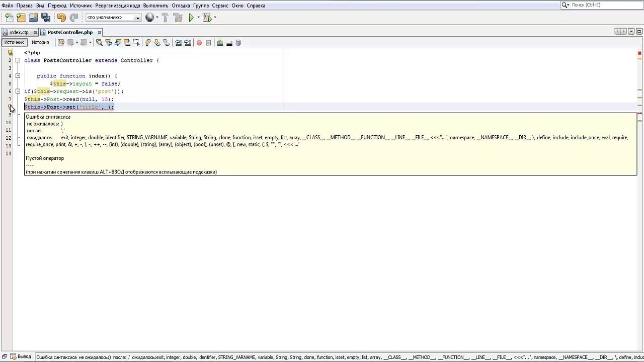Undo the last edit

61,18
